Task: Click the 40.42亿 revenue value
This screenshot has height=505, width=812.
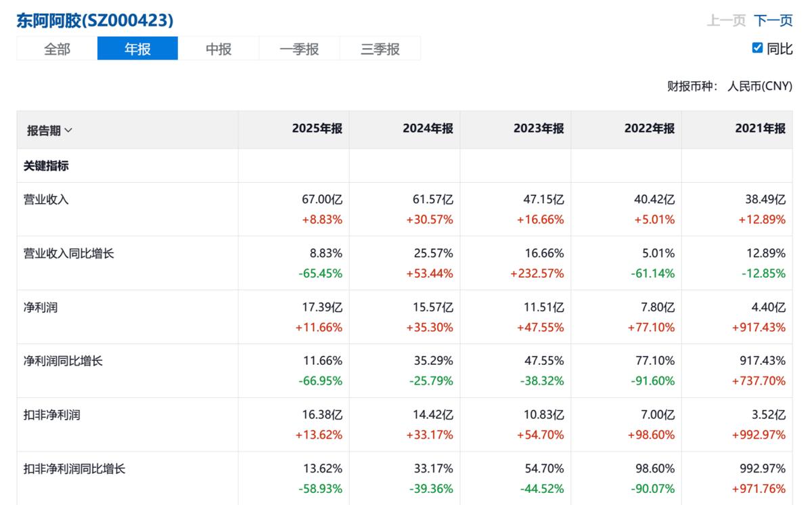Action: point(655,200)
